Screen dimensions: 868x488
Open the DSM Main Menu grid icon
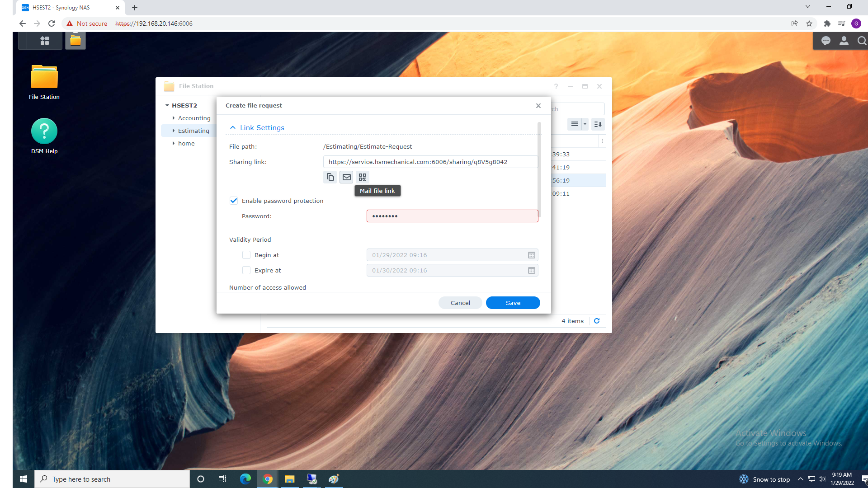coord(44,41)
